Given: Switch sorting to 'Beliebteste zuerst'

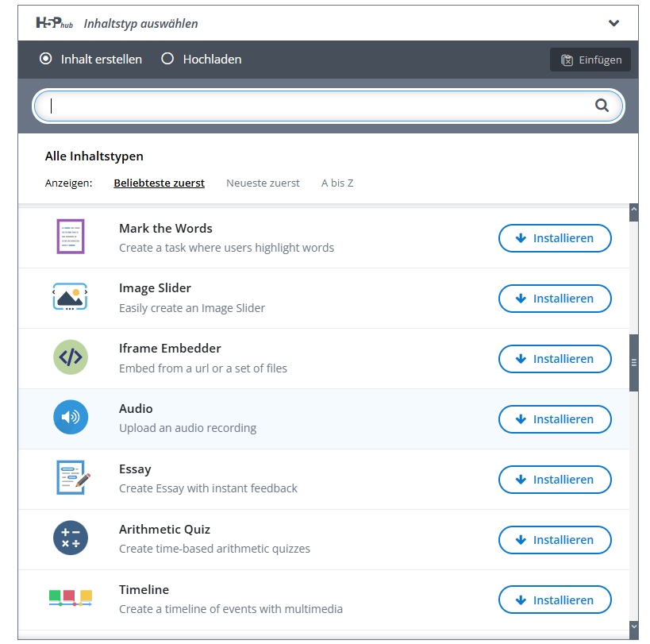Looking at the screenshot, I should pos(159,183).
